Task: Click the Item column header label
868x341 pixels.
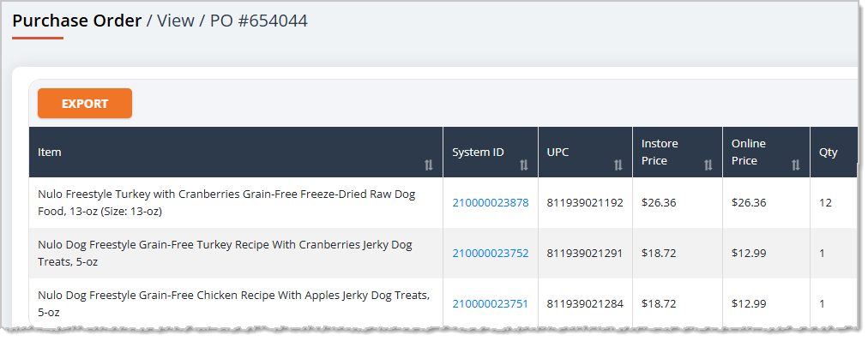Action: tap(49, 152)
